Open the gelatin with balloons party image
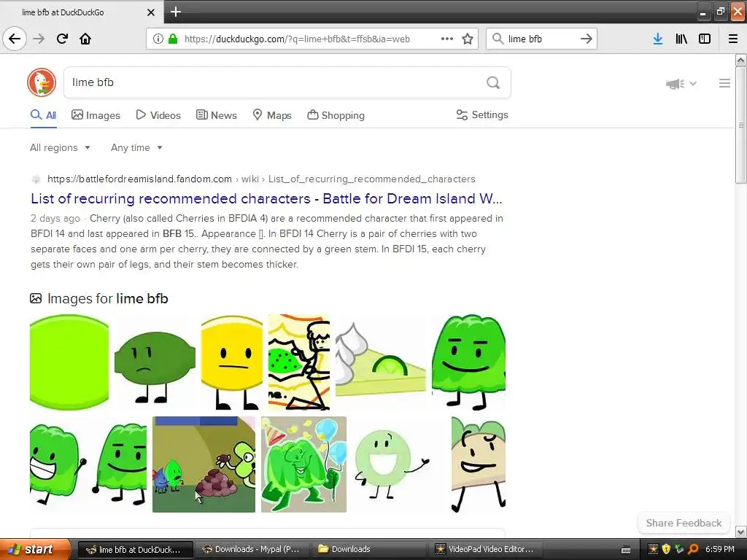Image resolution: width=747 pixels, height=560 pixels. 303,464
